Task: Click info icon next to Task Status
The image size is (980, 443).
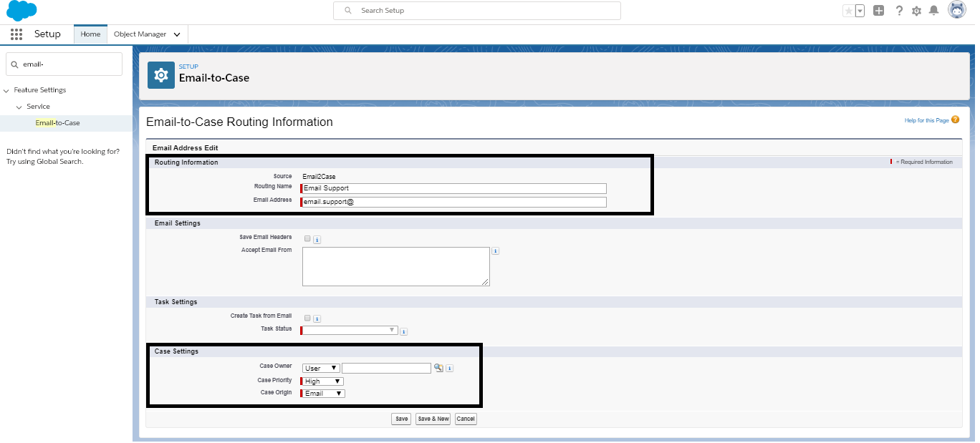Action: pos(403,331)
